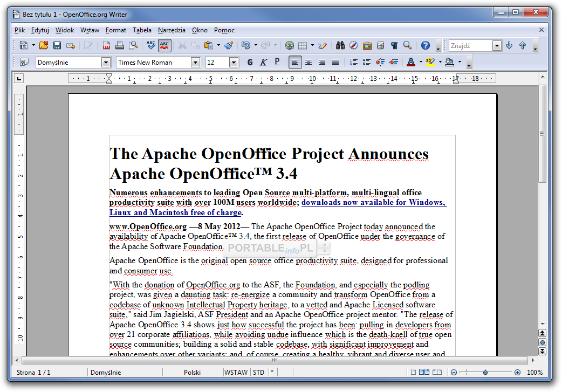Open the Edytuj menu
The height and width of the screenshot is (392, 562).
[x=40, y=30]
